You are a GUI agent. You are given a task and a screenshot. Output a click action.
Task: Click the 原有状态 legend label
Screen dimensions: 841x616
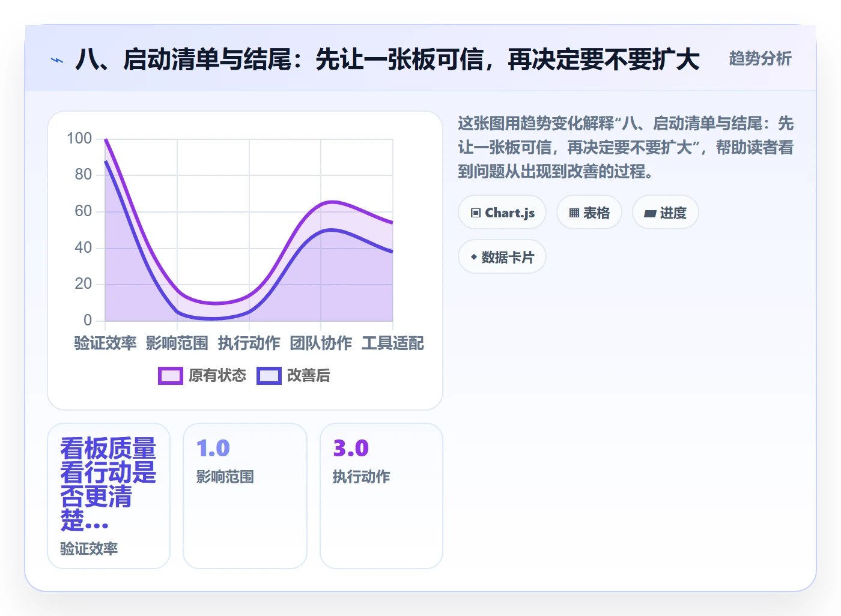pos(217,376)
